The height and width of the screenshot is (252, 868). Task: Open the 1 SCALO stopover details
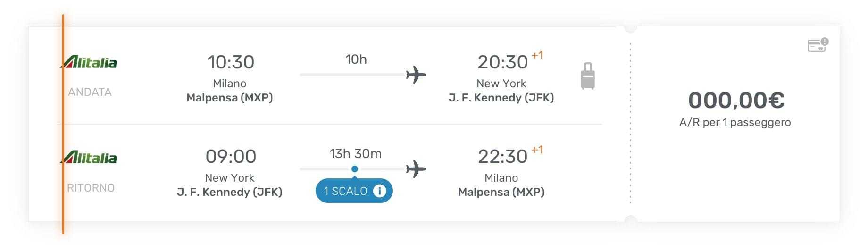pyautogui.click(x=346, y=191)
